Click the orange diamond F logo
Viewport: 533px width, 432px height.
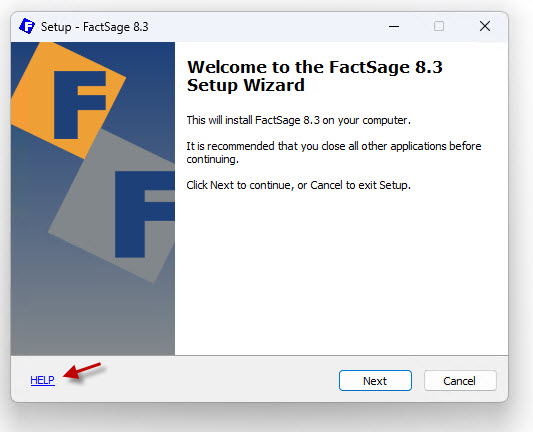pyautogui.click(x=68, y=101)
